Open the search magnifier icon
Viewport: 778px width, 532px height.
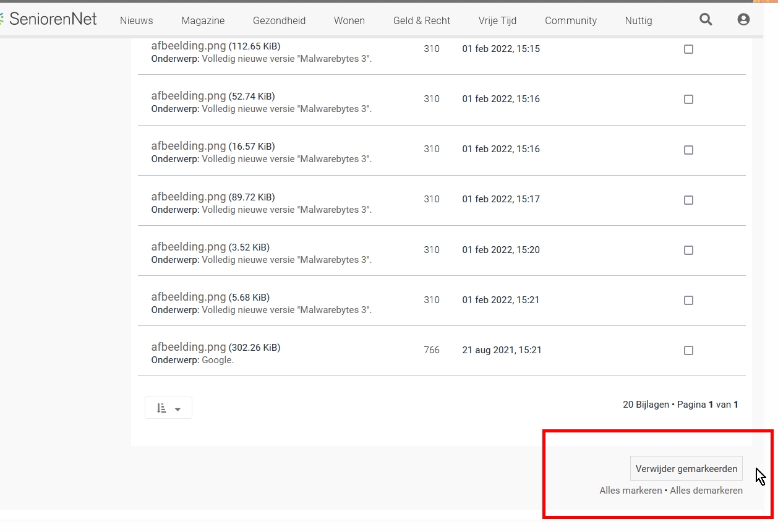706,20
